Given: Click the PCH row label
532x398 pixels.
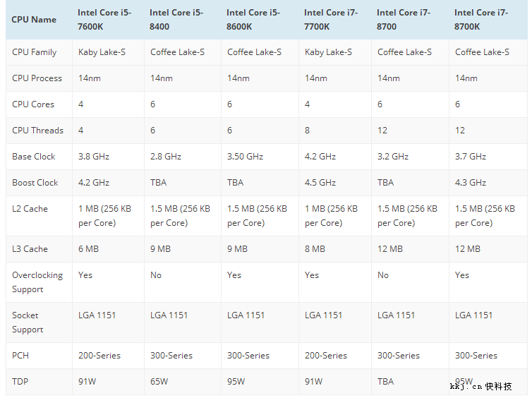Looking at the screenshot, I should click(x=20, y=356).
